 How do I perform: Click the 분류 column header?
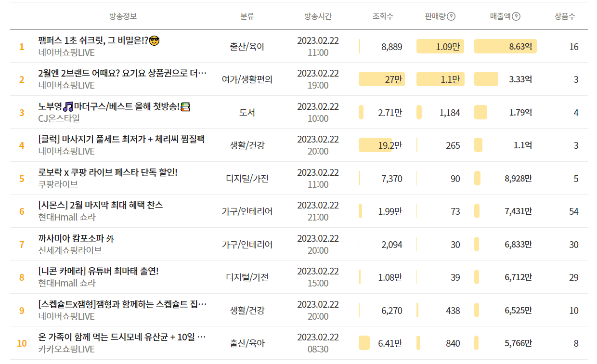point(247,16)
